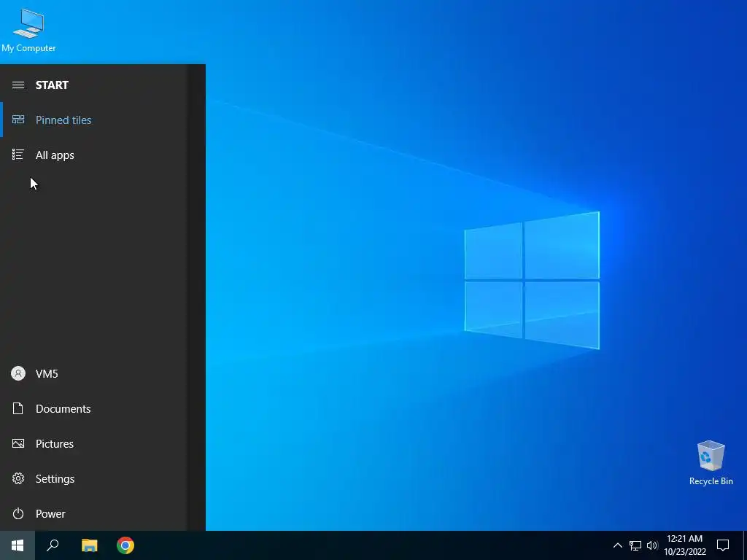The height and width of the screenshot is (560, 747).
Task: Open the Power options menu
Action: coord(94,513)
